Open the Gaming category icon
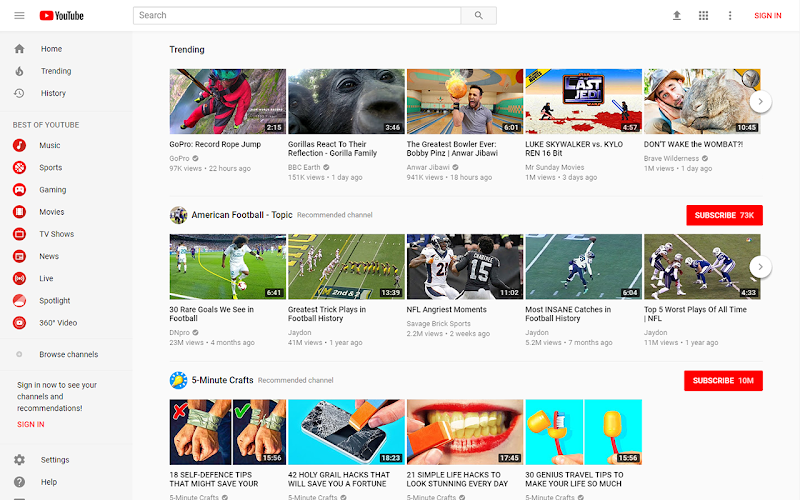 19,190
